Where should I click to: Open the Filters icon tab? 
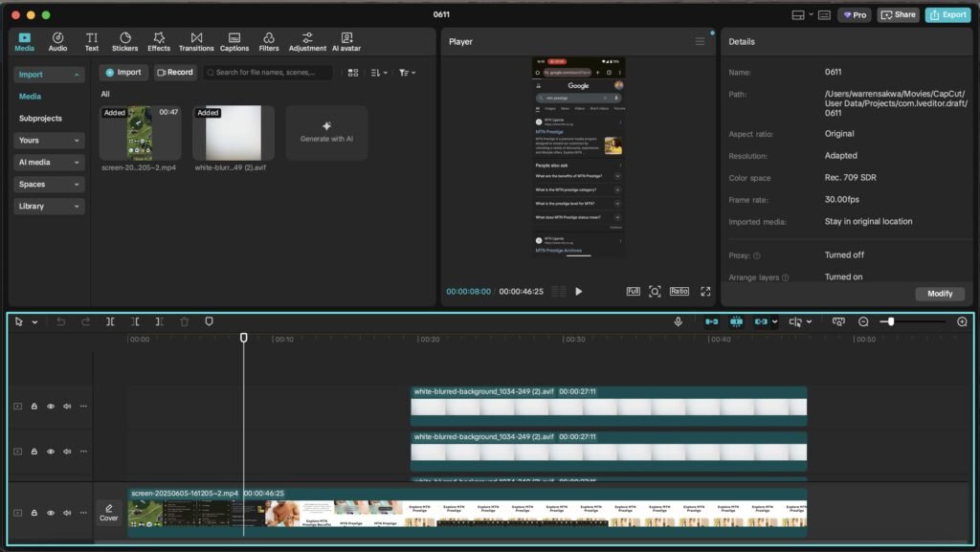tap(269, 42)
